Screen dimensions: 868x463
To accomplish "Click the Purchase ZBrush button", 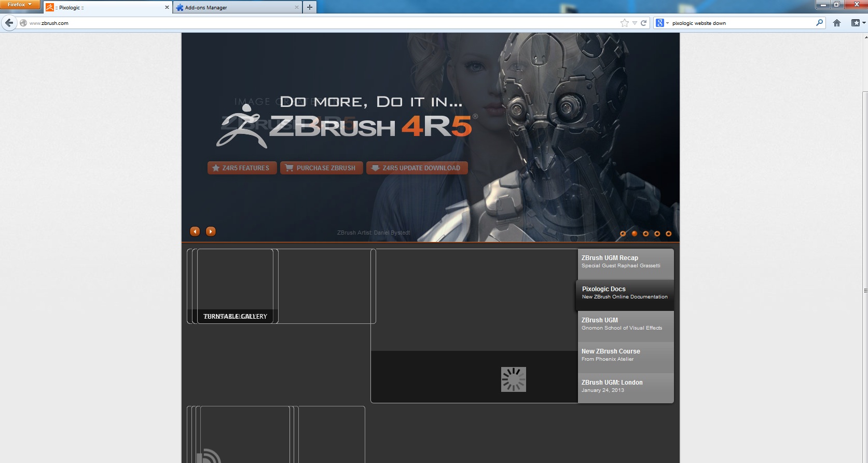I will point(322,168).
